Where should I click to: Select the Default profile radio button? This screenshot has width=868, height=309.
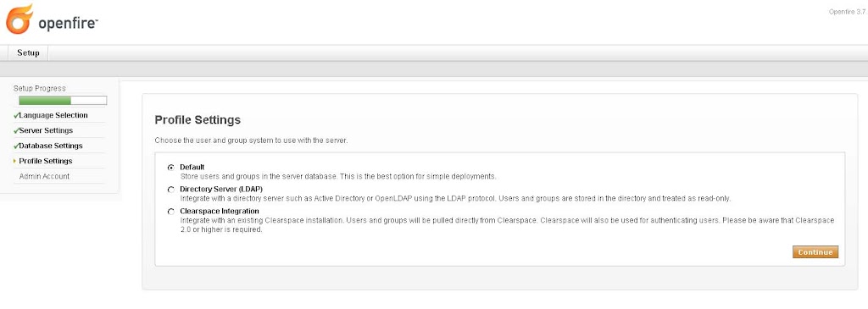click(x=170, y=168)
